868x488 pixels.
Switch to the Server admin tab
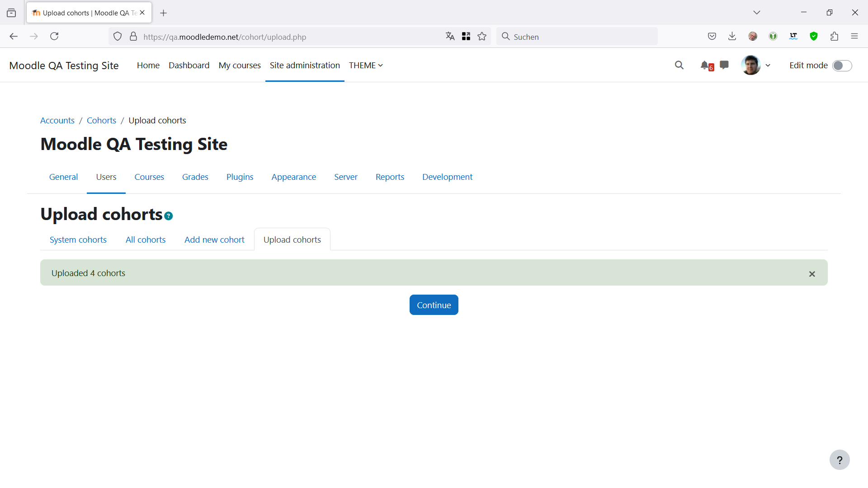coord(346,177)
